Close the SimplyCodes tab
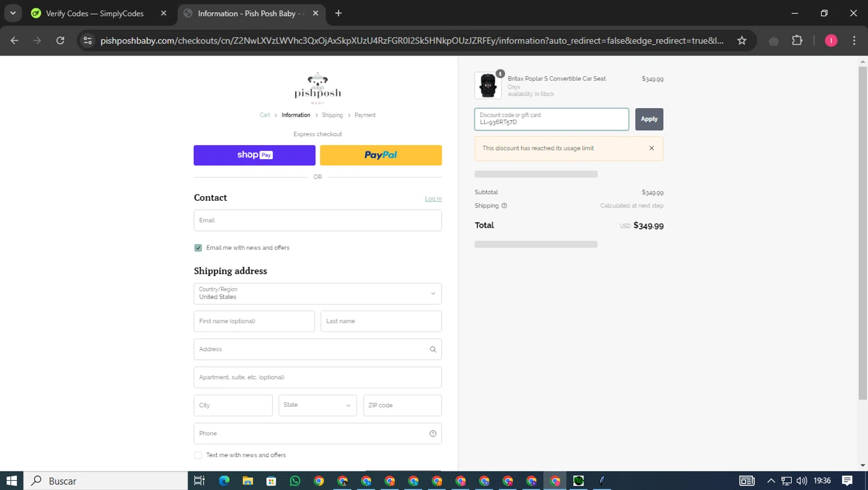The width and height of the screenshot is (868, 490). 164,13
